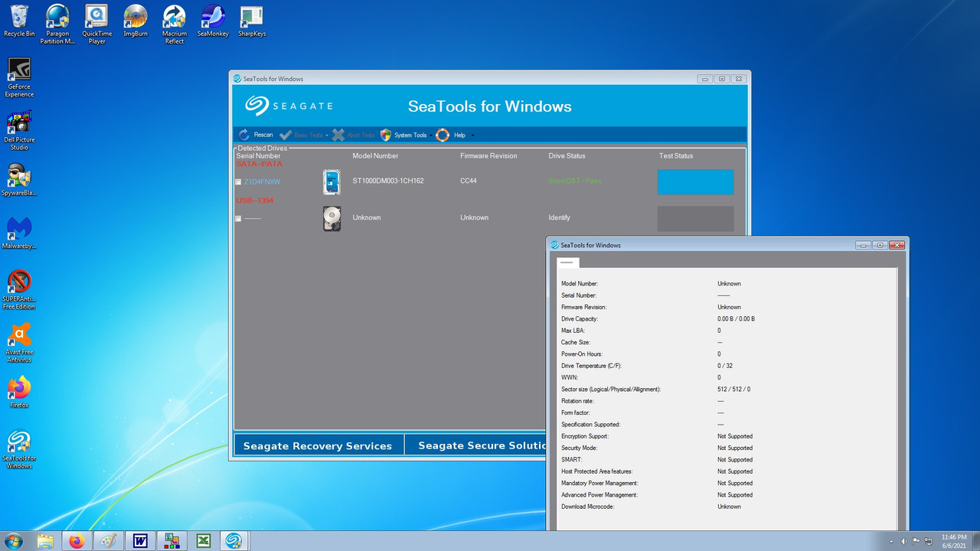
Task: Check the unknown USB drive checkbox
Action: coord(238,219)
